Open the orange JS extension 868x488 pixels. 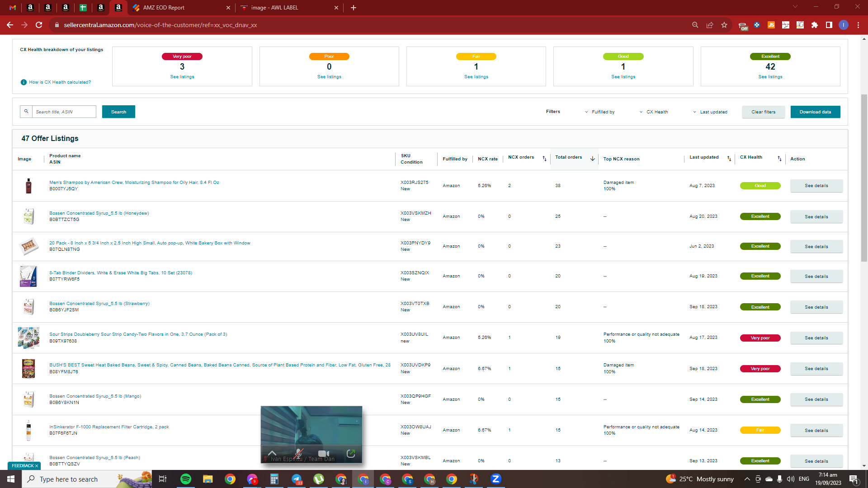coord(771,25)
